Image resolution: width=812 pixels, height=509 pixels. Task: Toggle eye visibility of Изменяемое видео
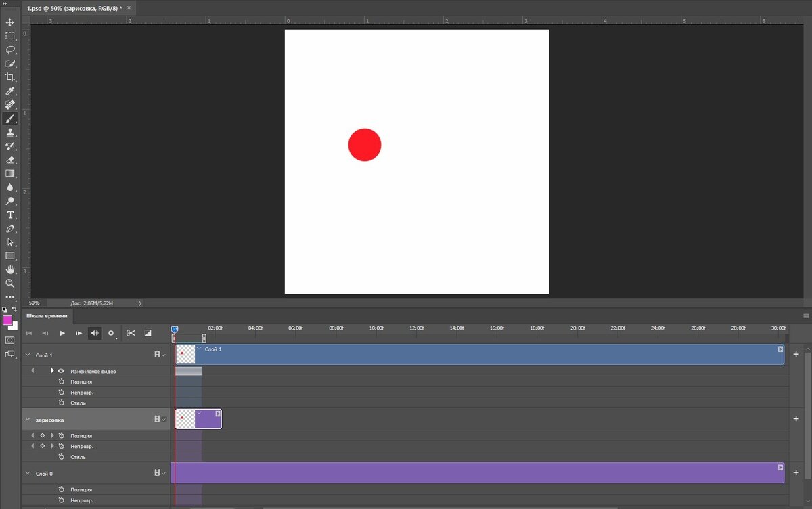pos(61,371)
